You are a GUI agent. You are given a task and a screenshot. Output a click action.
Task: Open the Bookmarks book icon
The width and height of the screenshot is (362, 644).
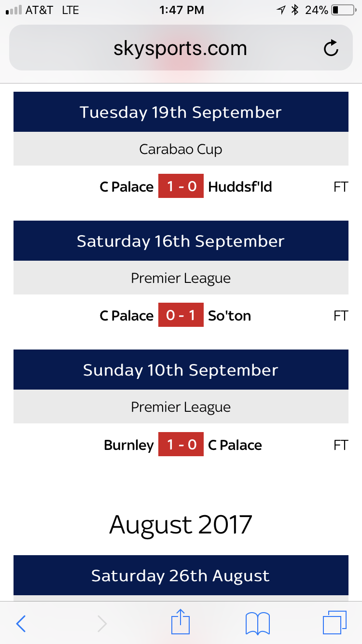point(258,623)
